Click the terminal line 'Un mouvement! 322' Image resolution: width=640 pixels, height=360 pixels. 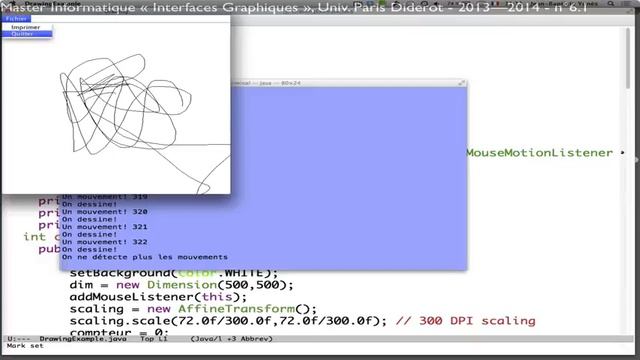tap(105, 242)
